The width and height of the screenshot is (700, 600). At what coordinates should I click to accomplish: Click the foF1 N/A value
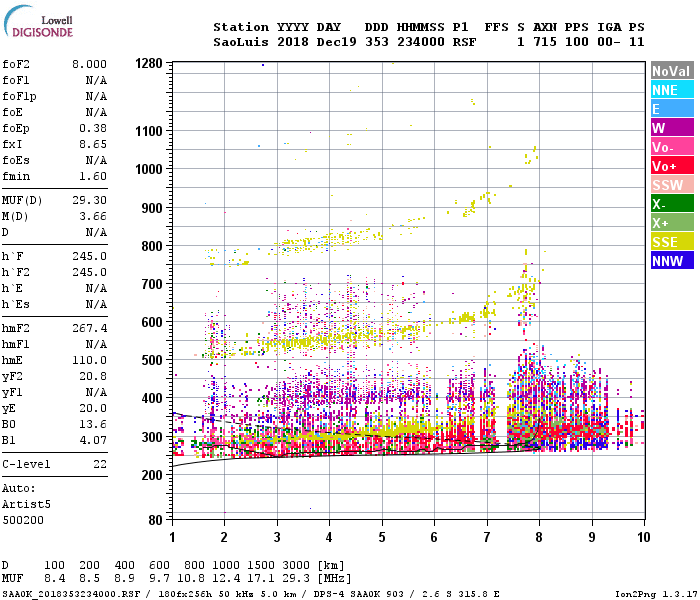pyautogui.click(x=96, y=80)
